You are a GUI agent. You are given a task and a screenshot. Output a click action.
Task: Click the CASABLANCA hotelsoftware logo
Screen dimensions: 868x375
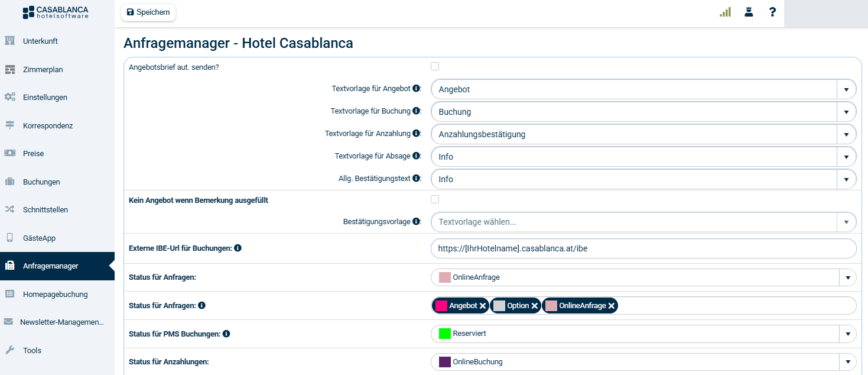[x=56, y=12]
